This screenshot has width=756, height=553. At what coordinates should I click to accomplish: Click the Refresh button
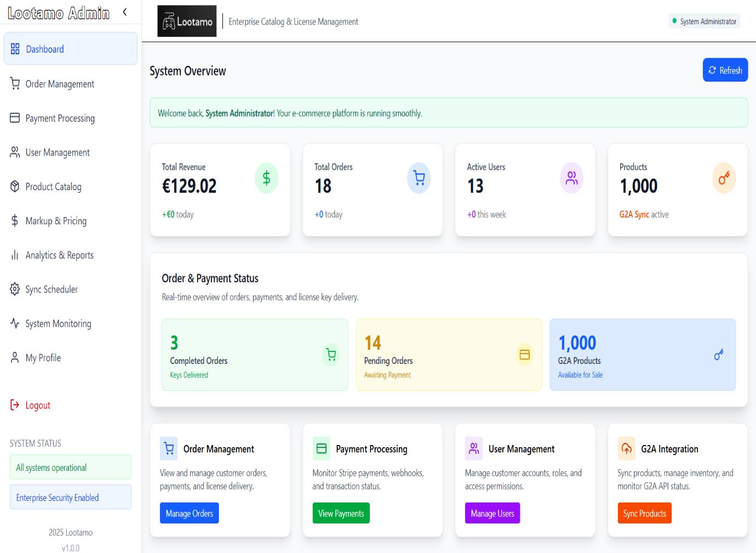[x=725, y=70]
